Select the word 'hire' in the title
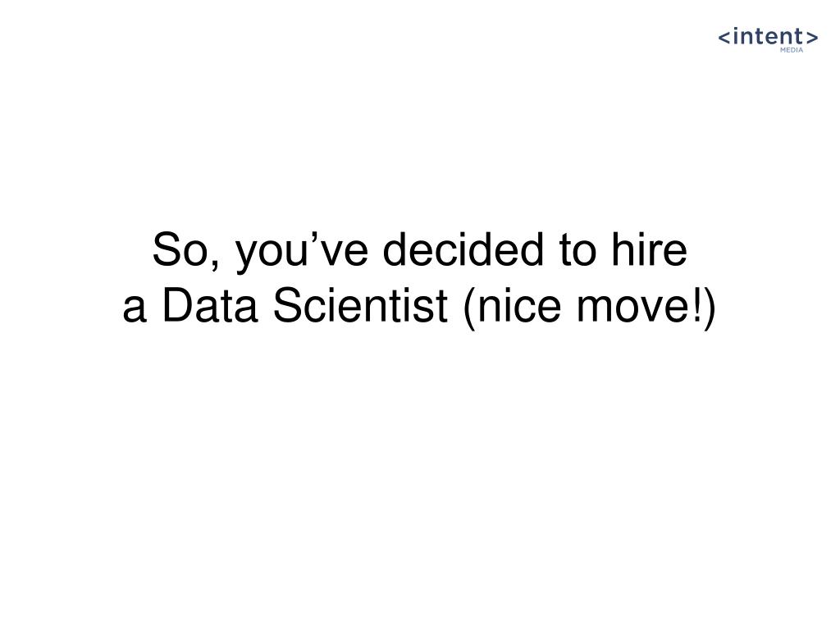The image size is (840, 630). tap(646, 252)
